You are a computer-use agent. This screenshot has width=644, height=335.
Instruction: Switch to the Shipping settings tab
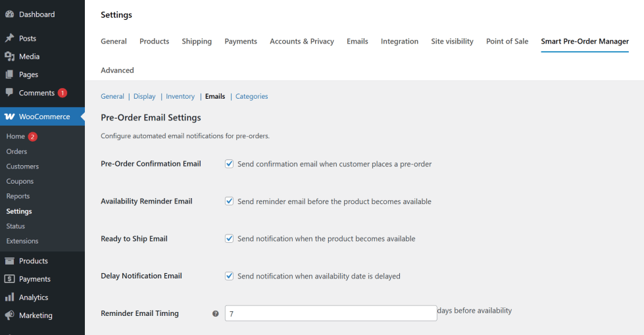[x=197, y=41]
